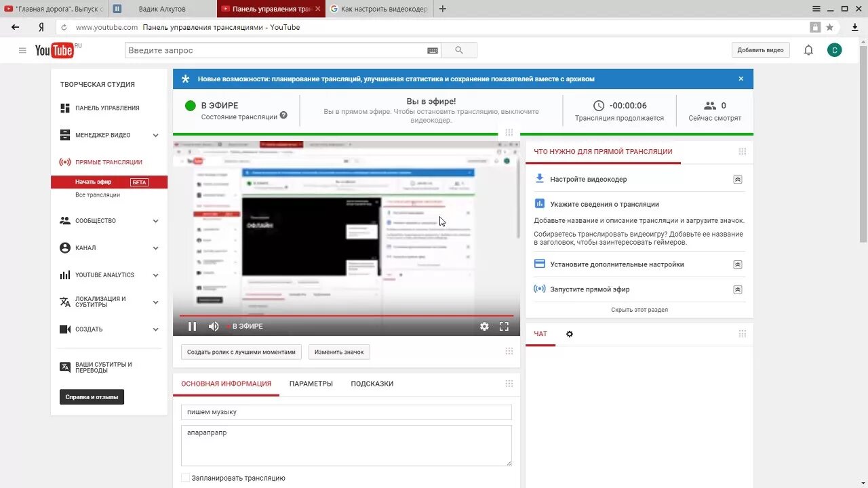868x488 pixels.
Task: Open Все трансляции in sidebar
Action: point(98,195)
